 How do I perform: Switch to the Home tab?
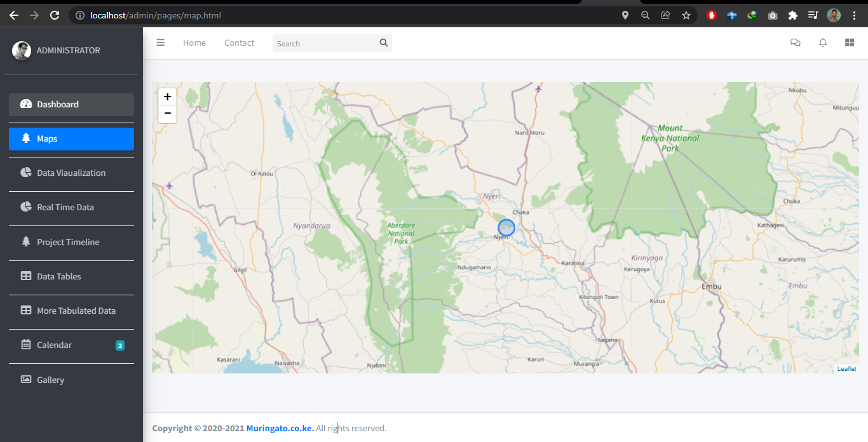click(194, 43)
